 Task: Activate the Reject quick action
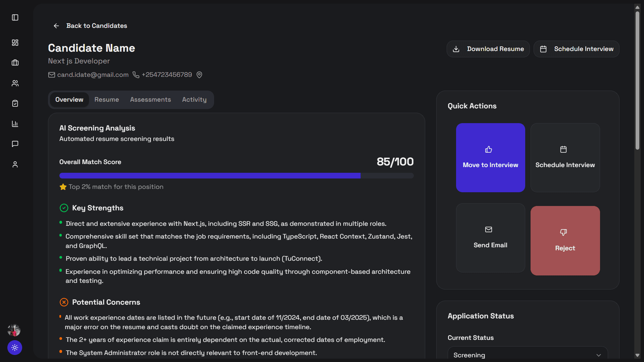pos(565,240)
